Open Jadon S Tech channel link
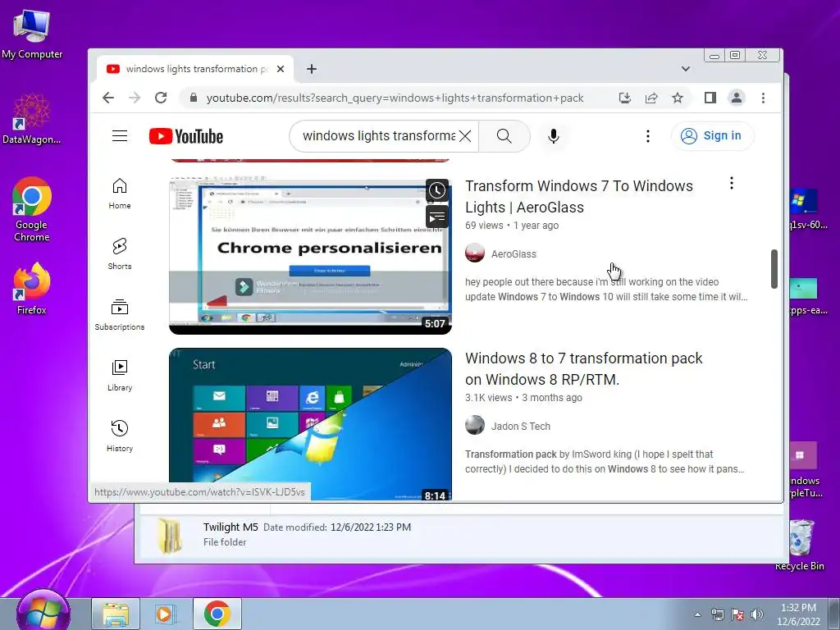 click(521, 427)
